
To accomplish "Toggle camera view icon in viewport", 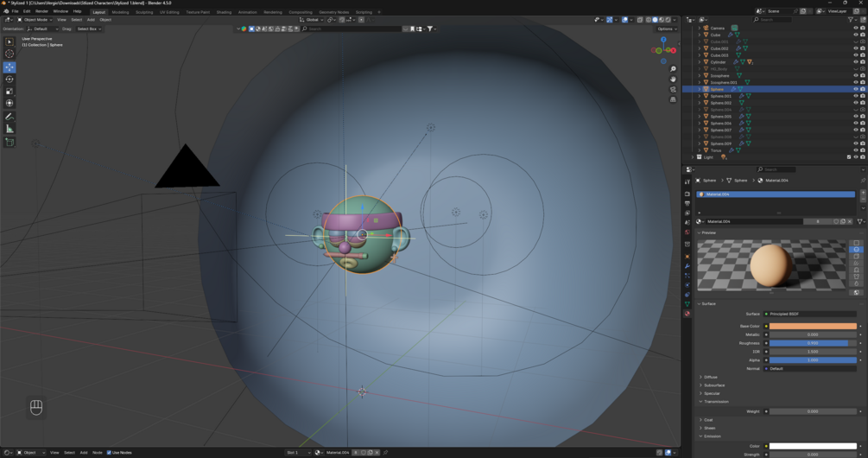I will click(673, 89).
